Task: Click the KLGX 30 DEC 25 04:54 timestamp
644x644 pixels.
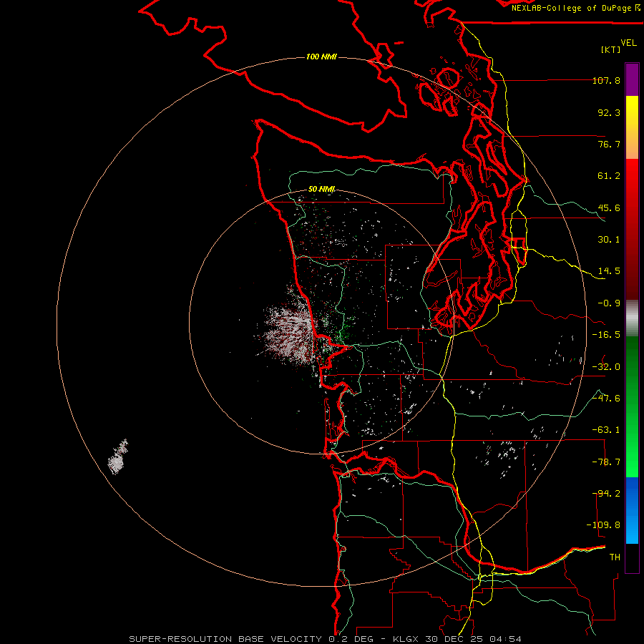Action: (x=457, y=639)
